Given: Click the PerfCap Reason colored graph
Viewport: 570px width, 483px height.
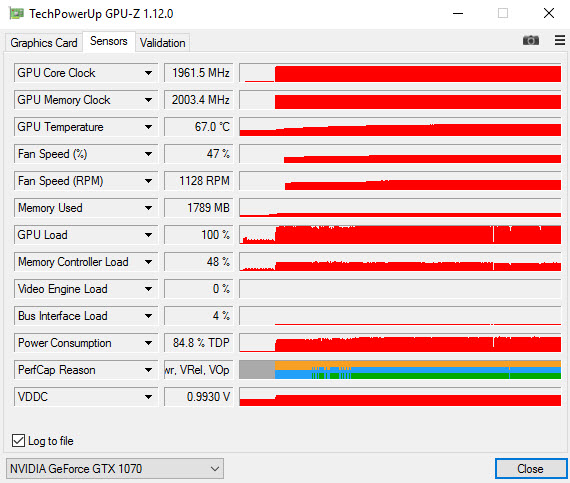Looking at the screenshot, I should 400,370.
